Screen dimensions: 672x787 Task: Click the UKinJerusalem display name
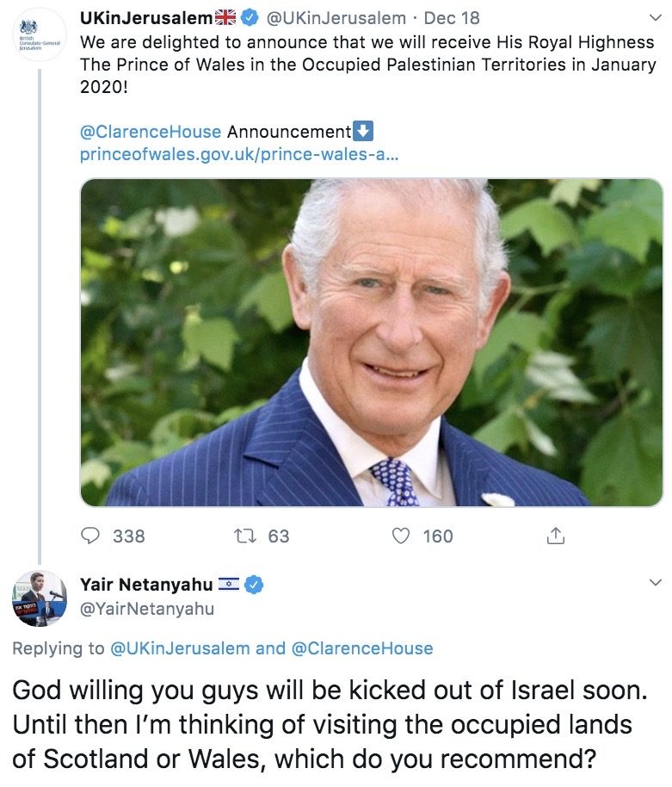145,17
